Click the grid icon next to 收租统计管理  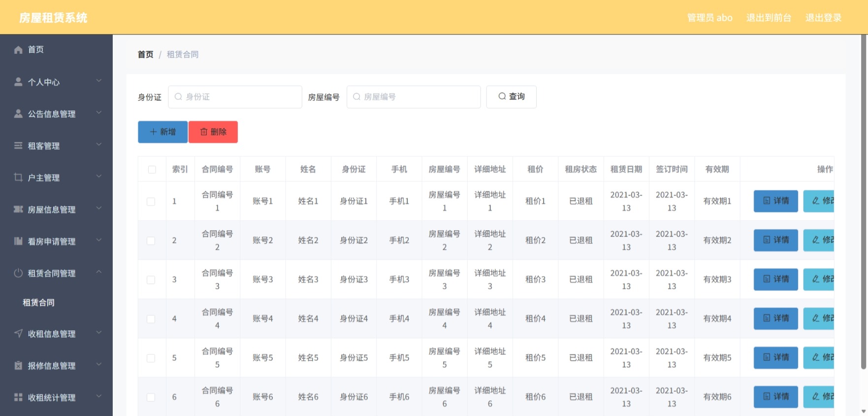tap(18, 397)
